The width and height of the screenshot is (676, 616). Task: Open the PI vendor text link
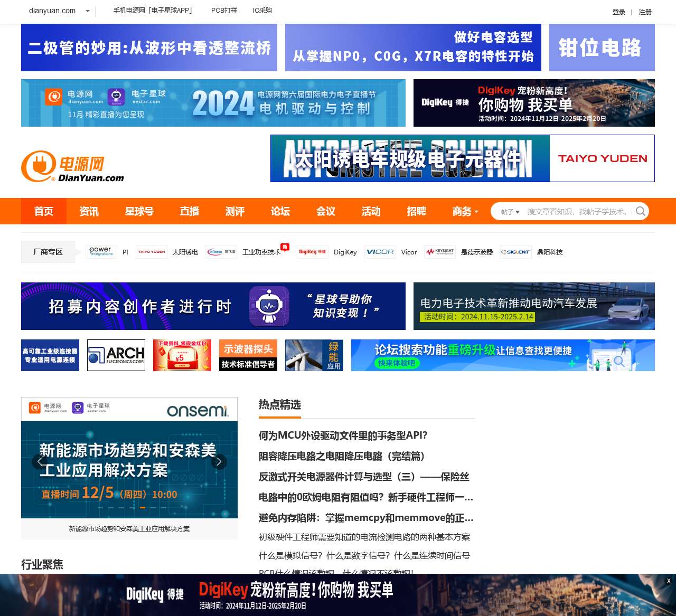tap(125, 252)
